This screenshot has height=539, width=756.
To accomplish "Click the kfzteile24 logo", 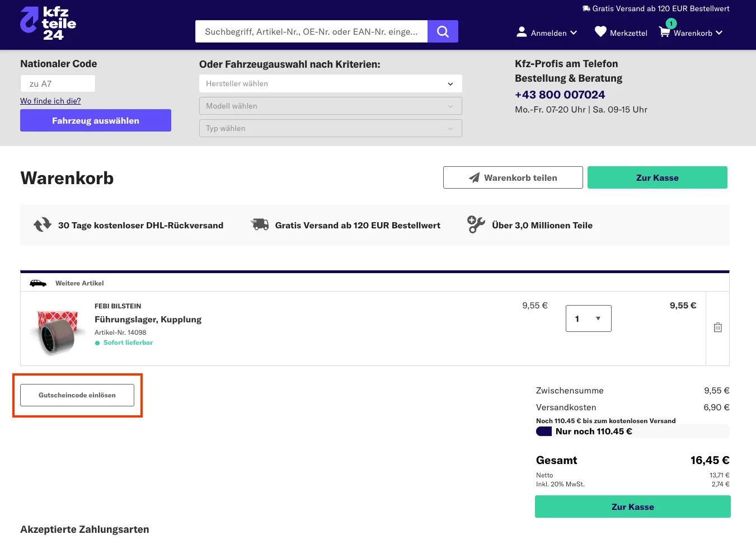I will click(48, 24).
